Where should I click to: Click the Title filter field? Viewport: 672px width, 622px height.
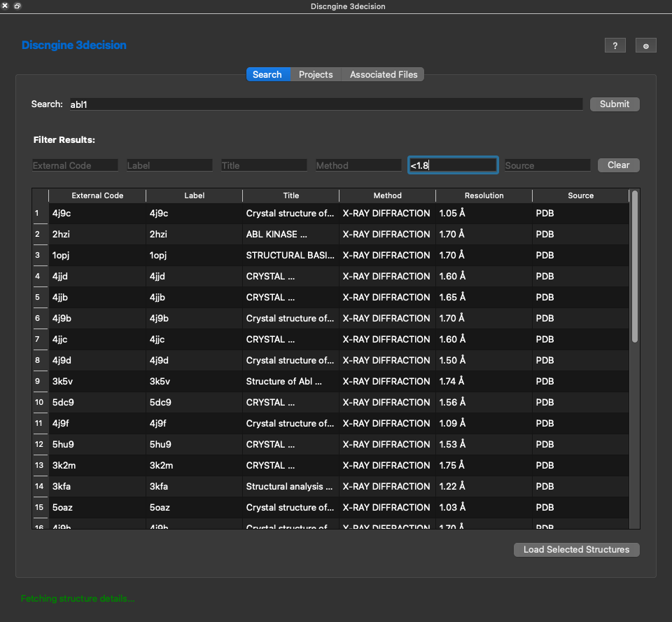click(x=264, y=165)
